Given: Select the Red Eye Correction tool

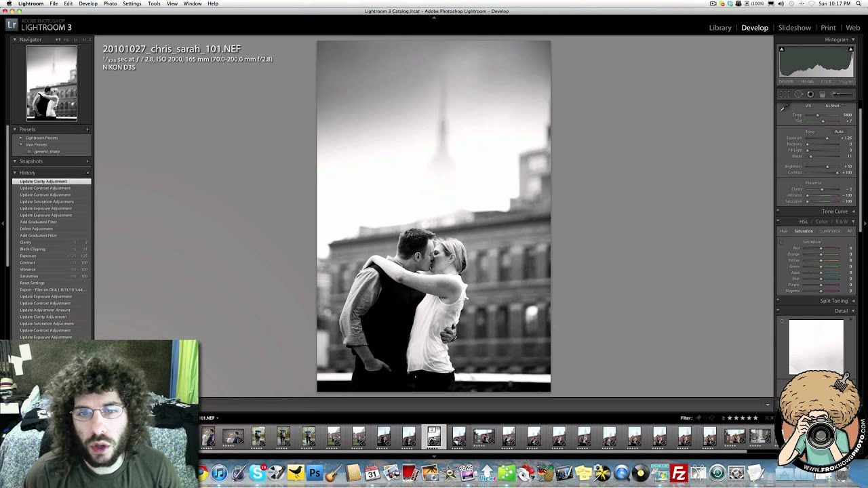Looking at the screenshot, I should point(810,94).
